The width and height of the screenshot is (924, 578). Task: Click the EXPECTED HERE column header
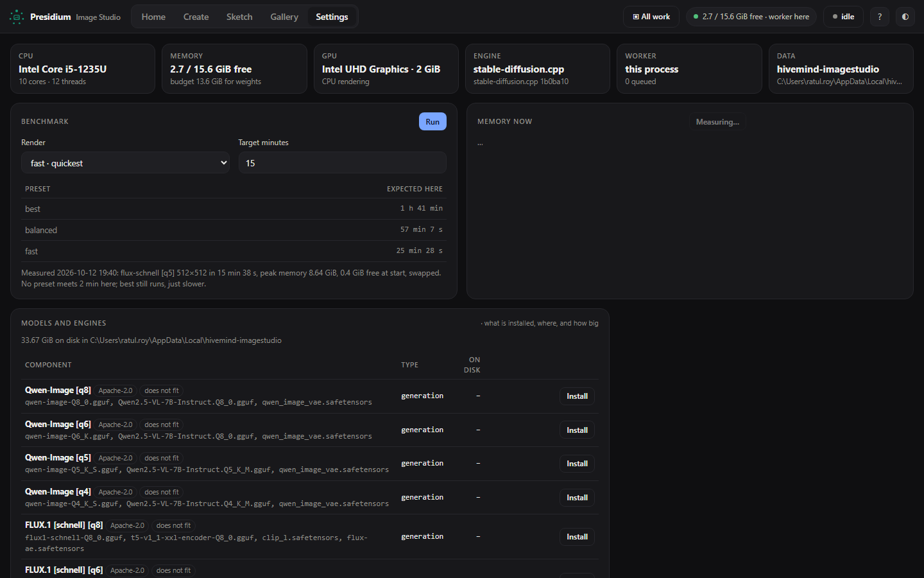coord(415,189)
